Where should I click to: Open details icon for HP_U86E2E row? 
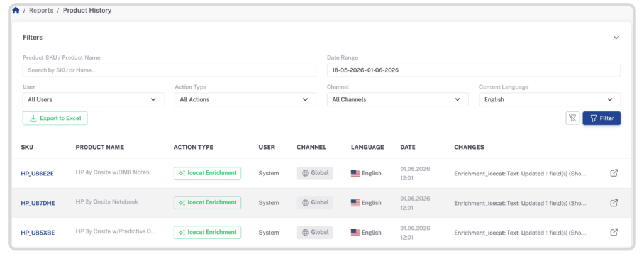tap(614, 173)
